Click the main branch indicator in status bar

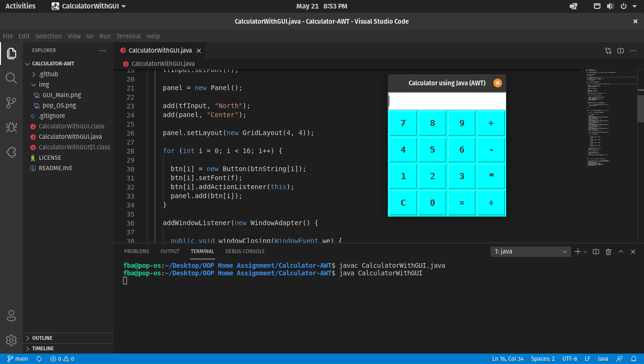(18, 359)
